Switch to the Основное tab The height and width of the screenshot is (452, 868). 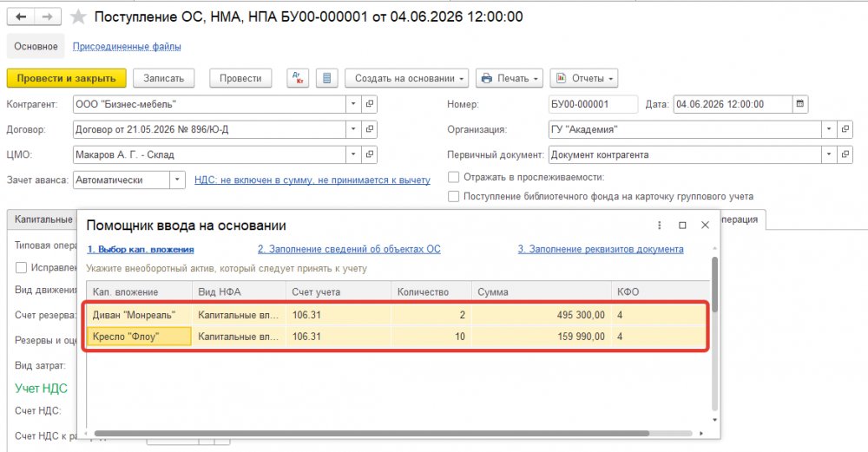(36, 47)
